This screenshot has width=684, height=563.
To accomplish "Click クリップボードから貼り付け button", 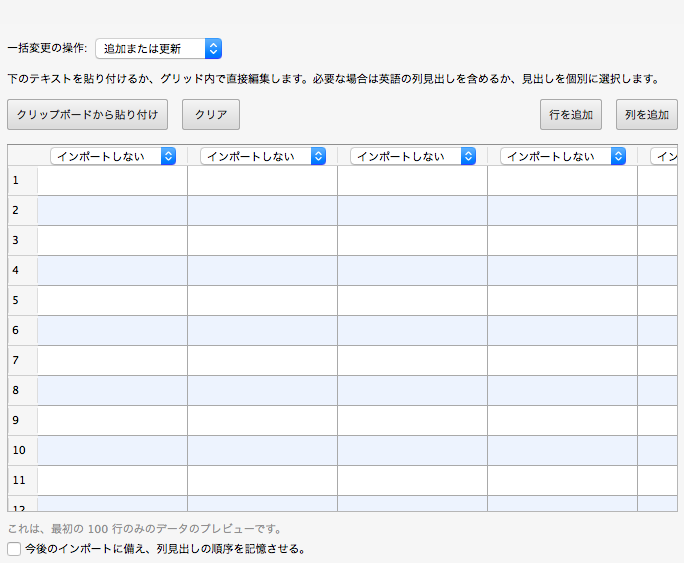I will (87, 115).
